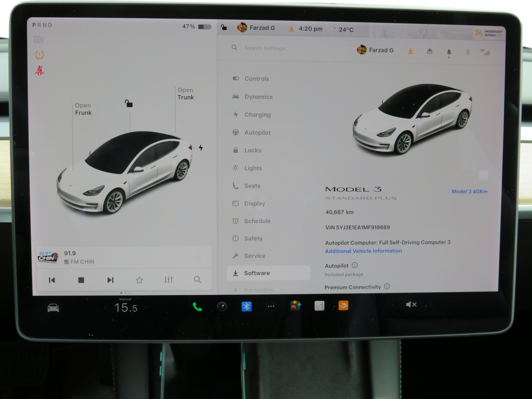Open Bluetooth settings from the dock
The width and height of the screenshot is (532, 399).
pos(247,306)
